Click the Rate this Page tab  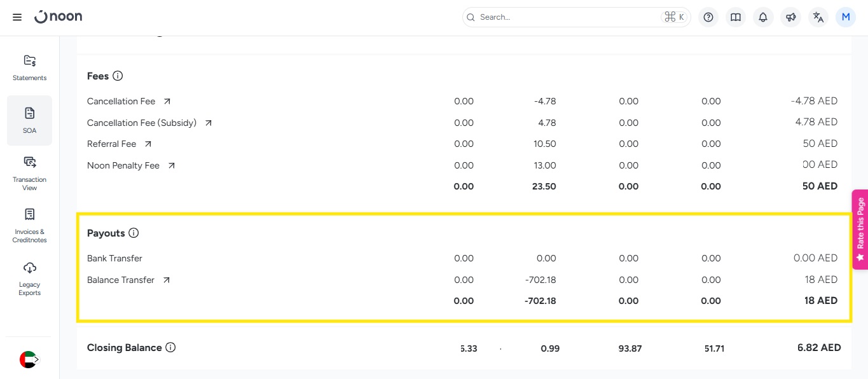tap(860, 229)
